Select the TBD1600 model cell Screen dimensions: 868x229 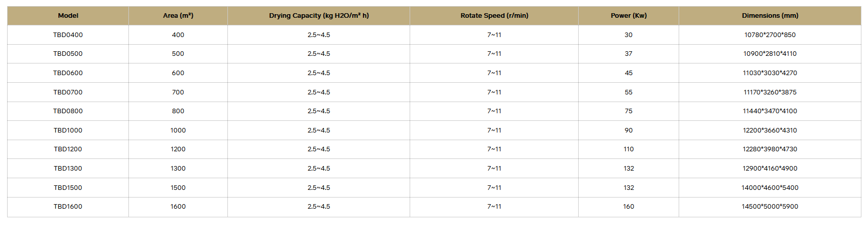pyautogui.click(x=68, y=207)
